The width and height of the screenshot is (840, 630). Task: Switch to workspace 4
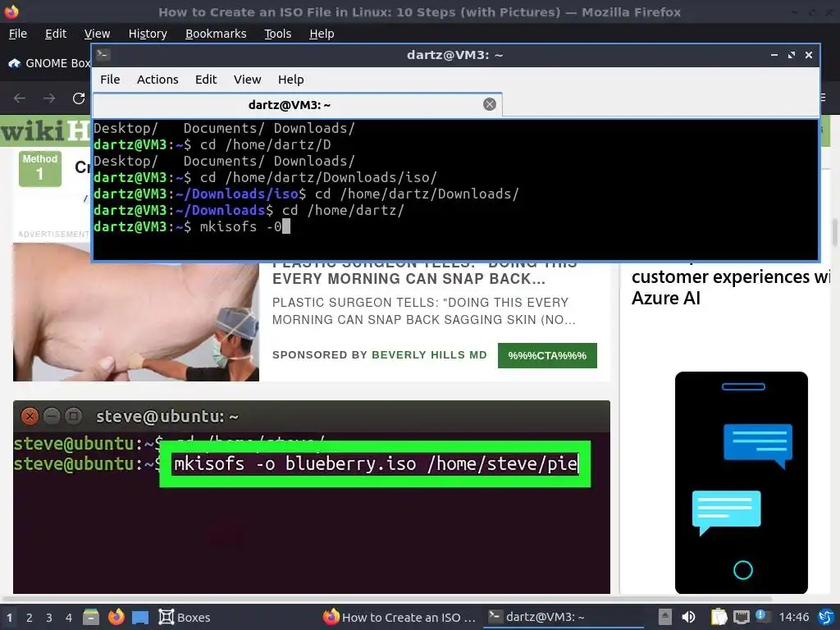coord(69,617)
